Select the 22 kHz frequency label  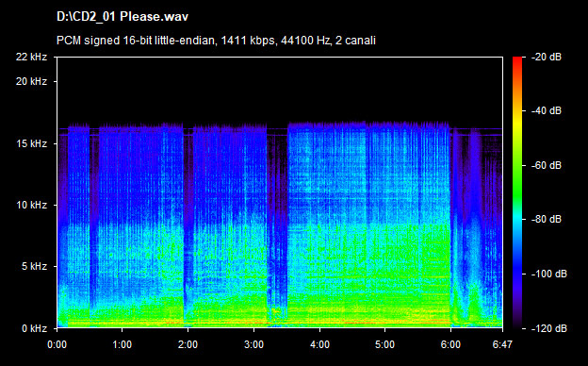[x=31, y=57]
